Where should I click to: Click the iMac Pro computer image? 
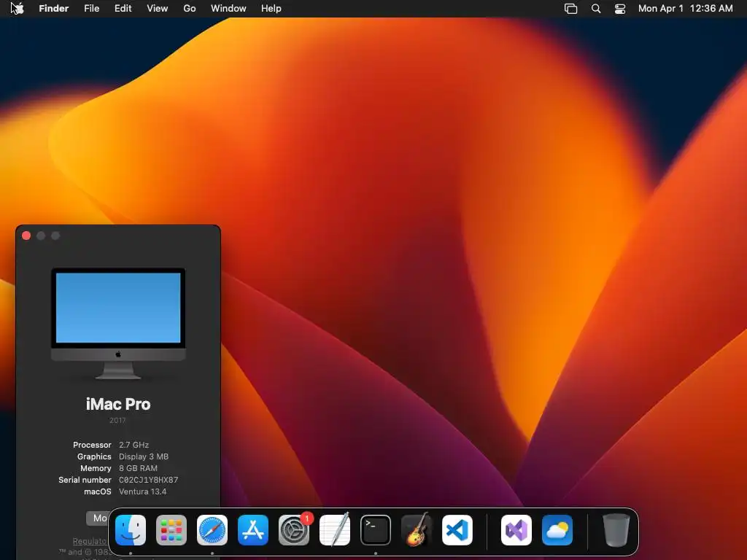pos(118,324)
